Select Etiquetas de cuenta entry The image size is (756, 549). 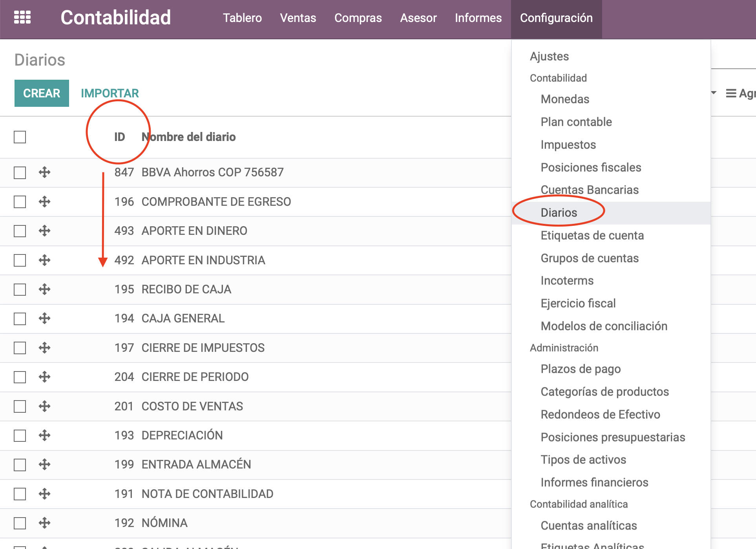[611, 236]
